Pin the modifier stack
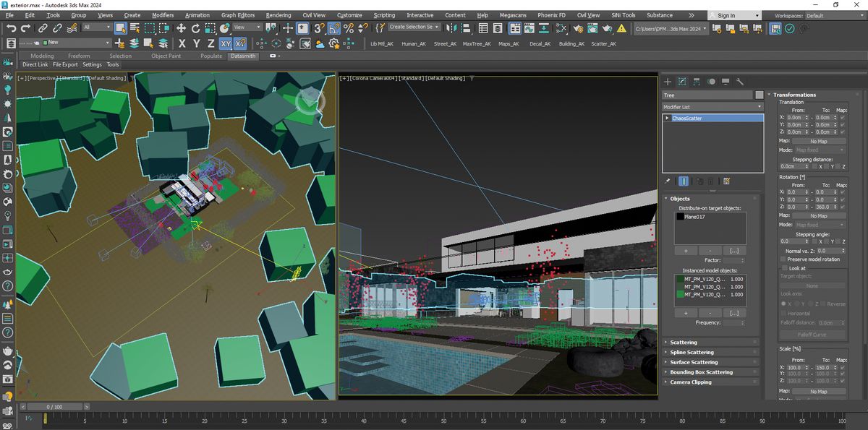 pos(668,181)
